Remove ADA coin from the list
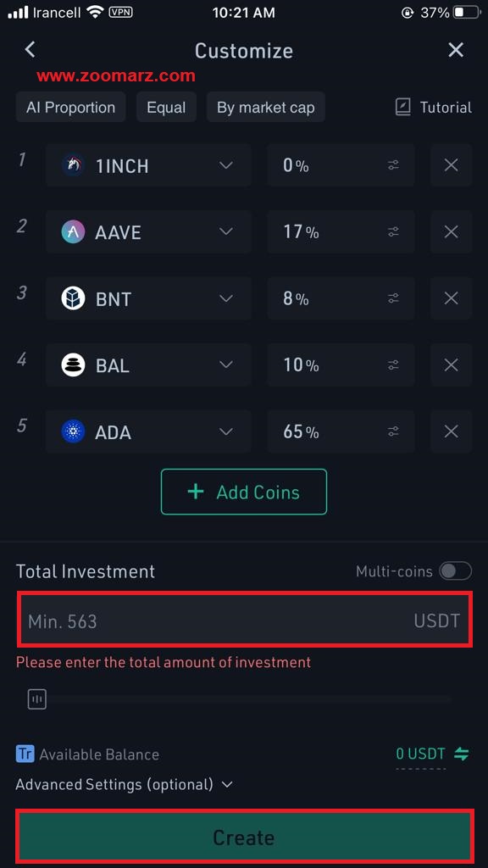The height and width of the screenshot is (868, 488). pyautogui.click(x=451, y=431)
